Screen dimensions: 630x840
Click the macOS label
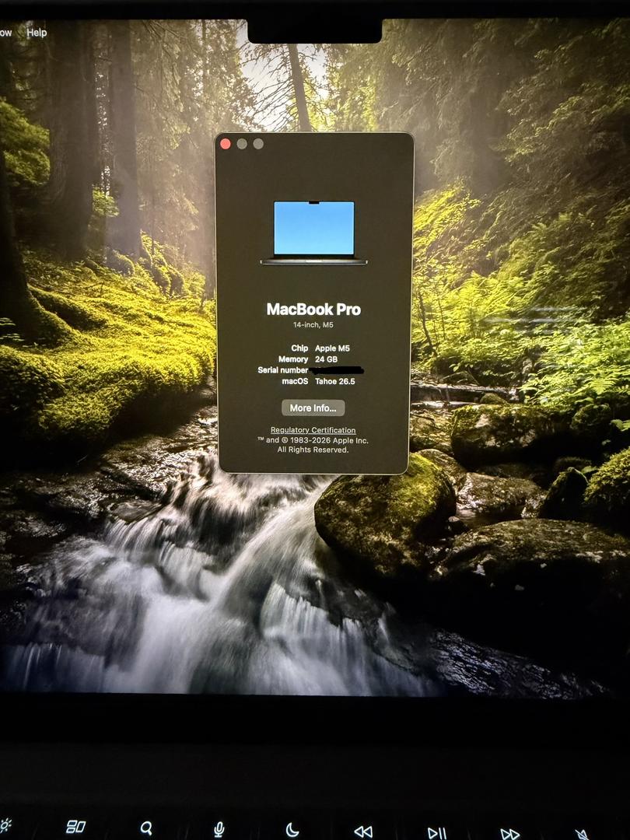296,381
